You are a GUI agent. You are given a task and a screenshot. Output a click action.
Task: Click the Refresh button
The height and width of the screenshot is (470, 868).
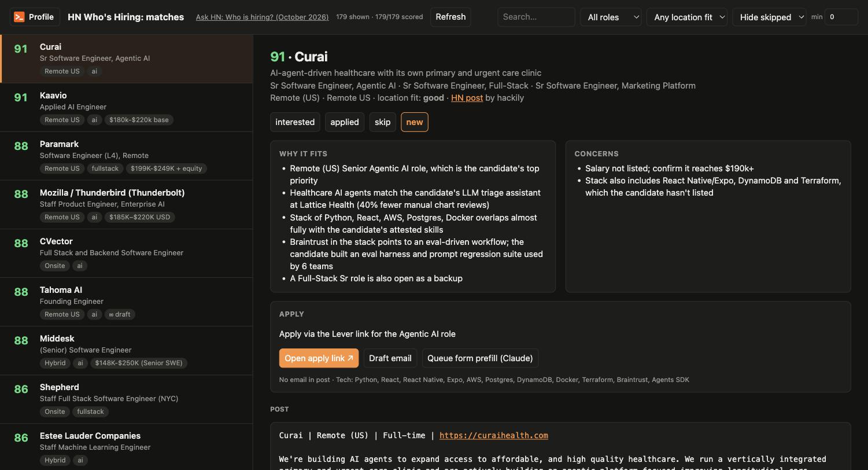(450, 17)
